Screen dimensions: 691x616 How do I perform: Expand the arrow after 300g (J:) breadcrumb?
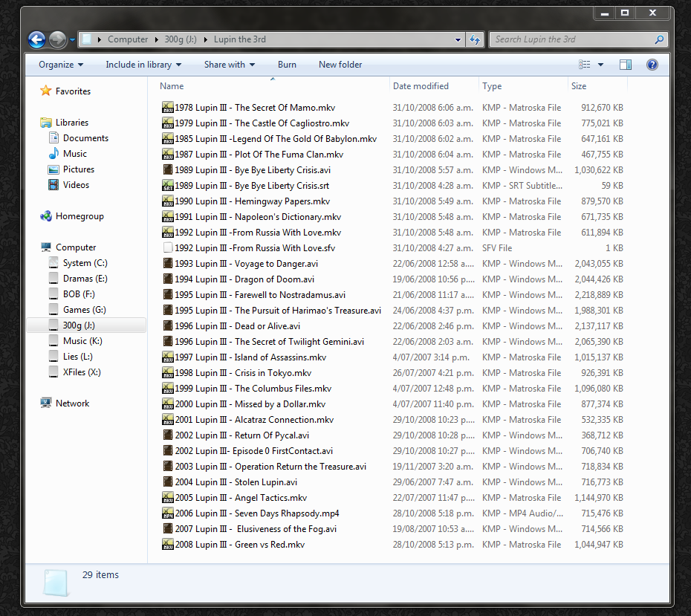(x=205, y=39)
